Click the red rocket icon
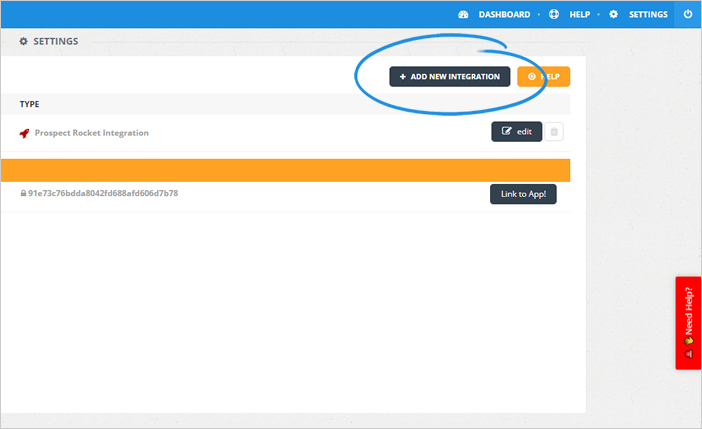The width and height of the screenshot is (702, 429). 24,132
